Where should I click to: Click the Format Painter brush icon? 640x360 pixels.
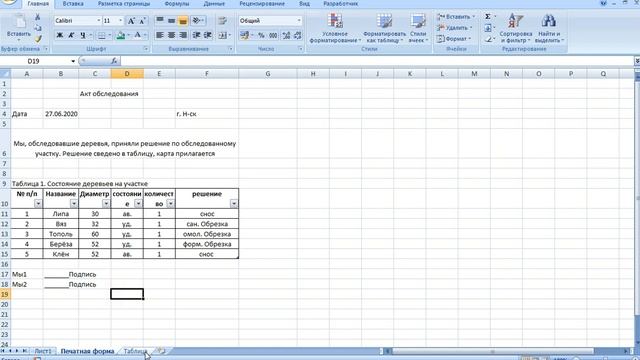[38, 39]
